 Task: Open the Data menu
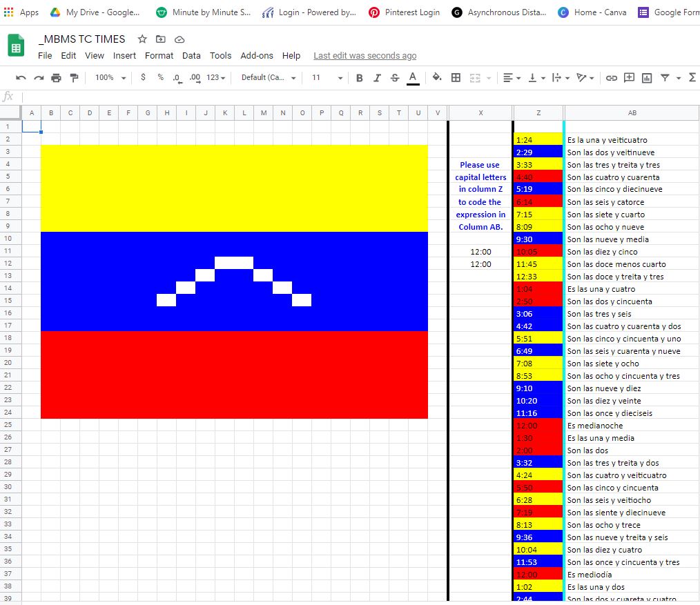pos(191,56)
